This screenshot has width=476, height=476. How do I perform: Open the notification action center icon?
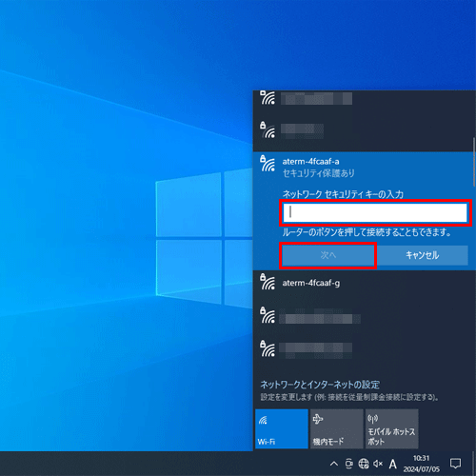pyautogui.click(x=456, y=464)
